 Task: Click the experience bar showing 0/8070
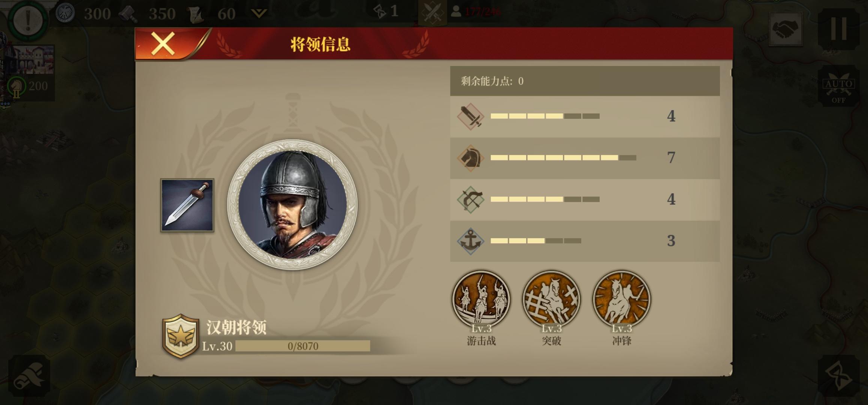(x=303, y=346)
